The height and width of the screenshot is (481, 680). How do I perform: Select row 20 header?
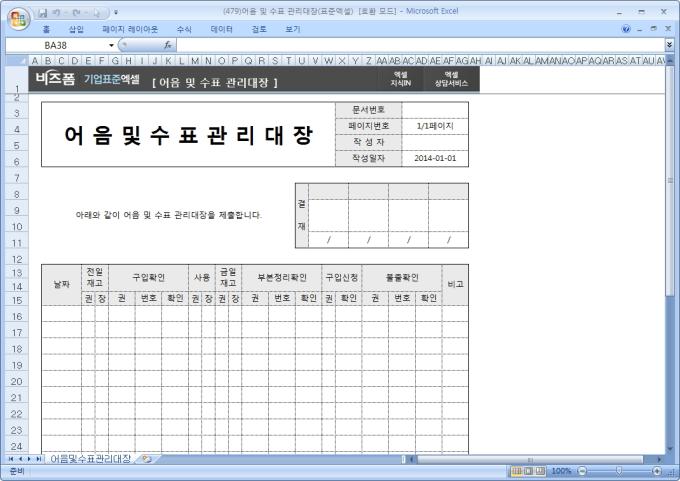pos(16,381)
